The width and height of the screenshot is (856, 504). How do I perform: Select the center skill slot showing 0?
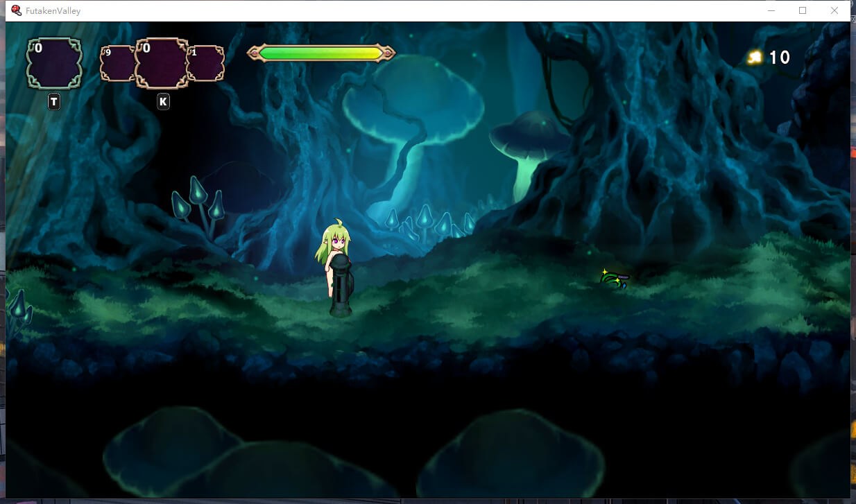(162, 63)
